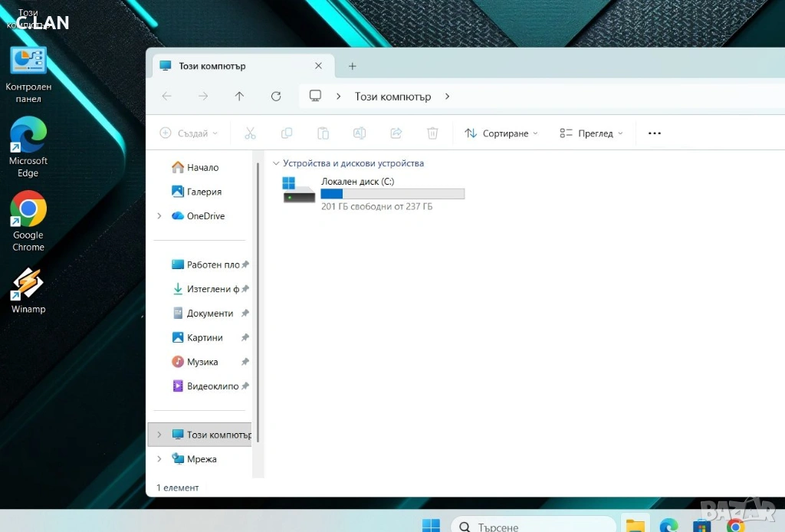Click the Share icon in toolbar
This screenshot has height=532, width=785.
(396, 133)
